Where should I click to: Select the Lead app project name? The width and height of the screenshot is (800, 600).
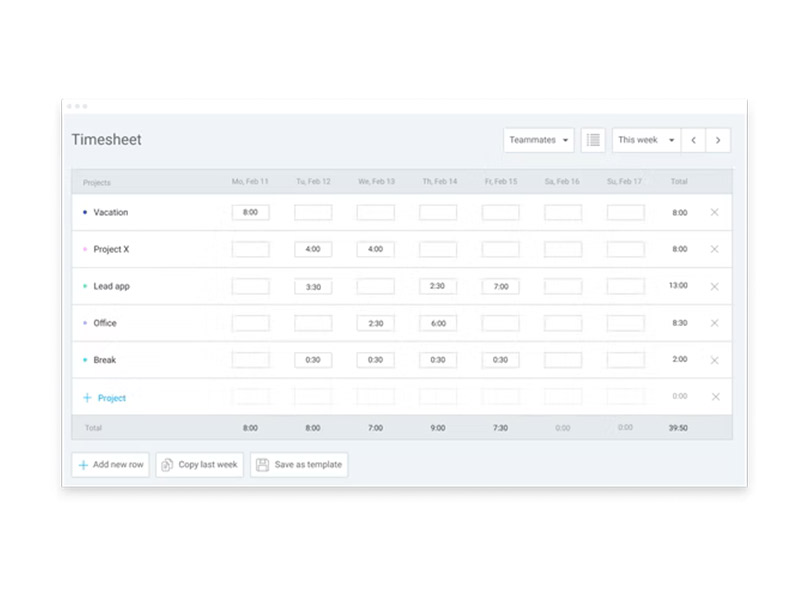[x=111, y=286]
